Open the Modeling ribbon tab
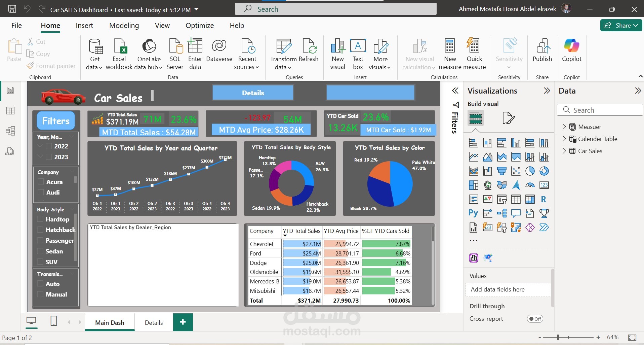Screen dimensions: 644x345 coord(124,26)
